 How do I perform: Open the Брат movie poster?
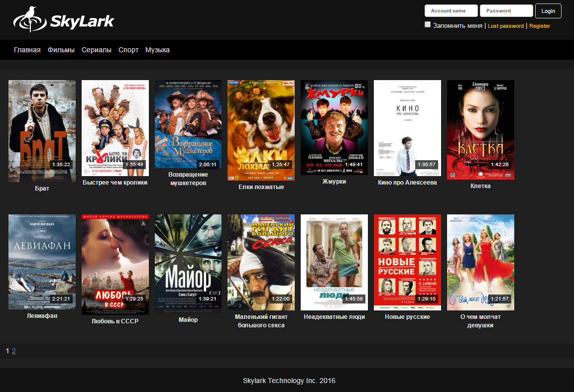coord(42,131)
